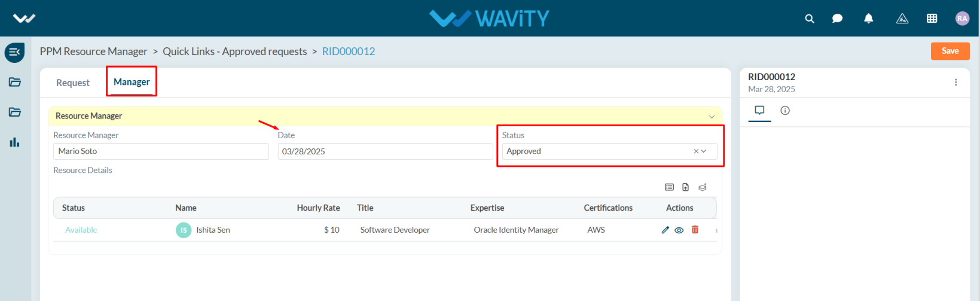
Task: Collapse the sidebar menu toggle
Action: point(14,53)
